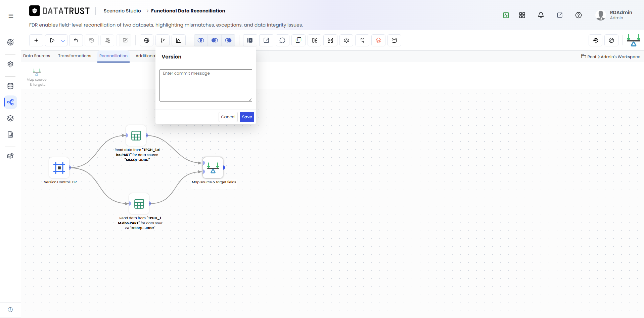Open the comment bubble toolbar button

pos(282,40)
